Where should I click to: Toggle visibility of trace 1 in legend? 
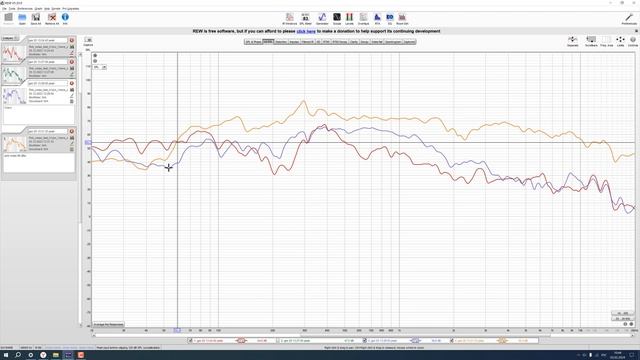coord(191,340)
